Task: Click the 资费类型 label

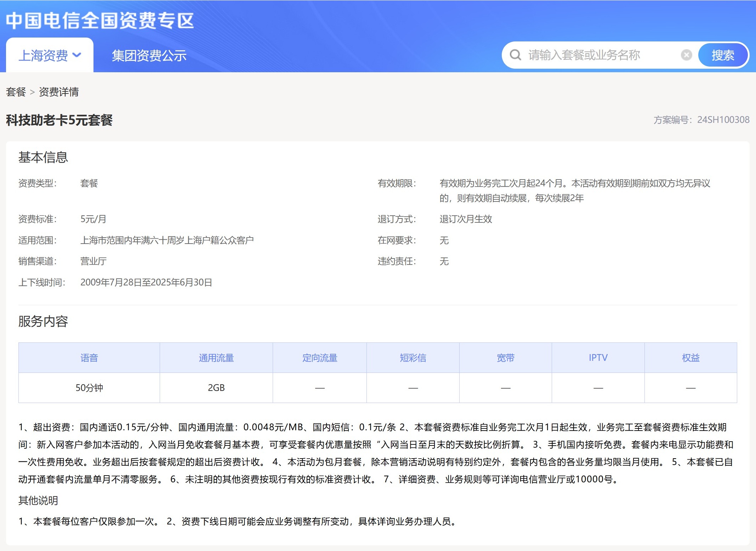Action: click(38, 183)
